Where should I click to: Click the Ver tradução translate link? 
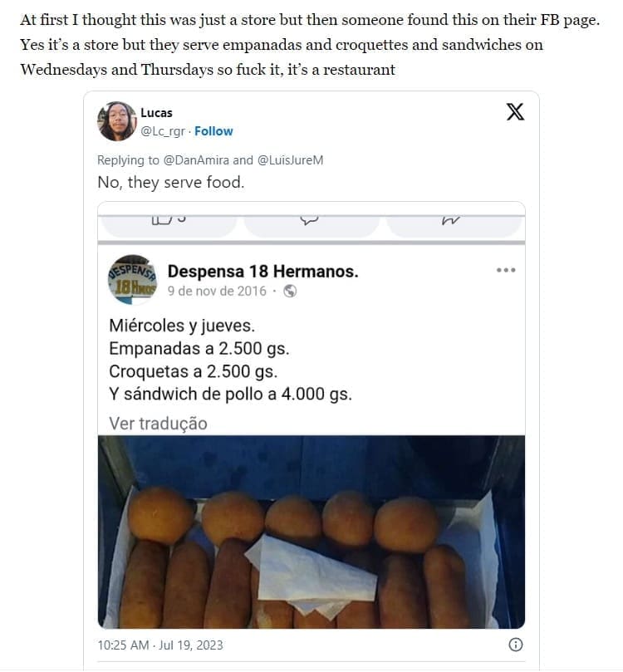(158, 424)
